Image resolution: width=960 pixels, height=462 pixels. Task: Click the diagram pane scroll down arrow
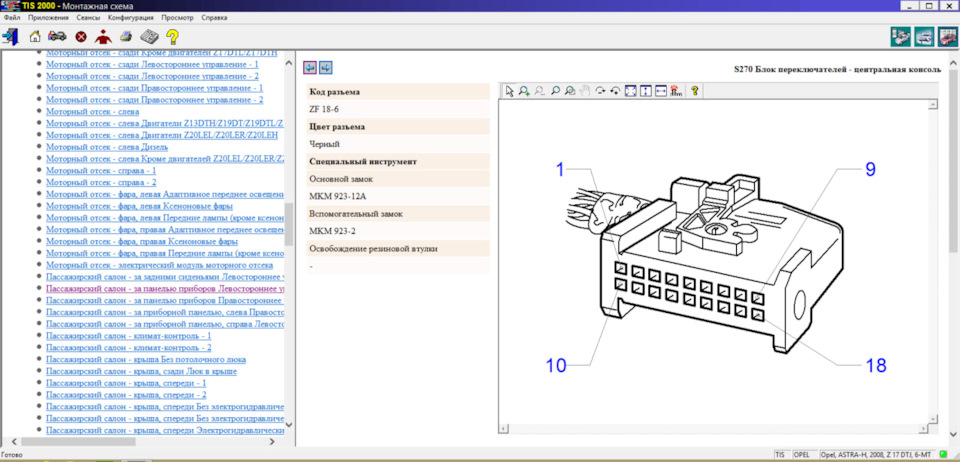933,420
